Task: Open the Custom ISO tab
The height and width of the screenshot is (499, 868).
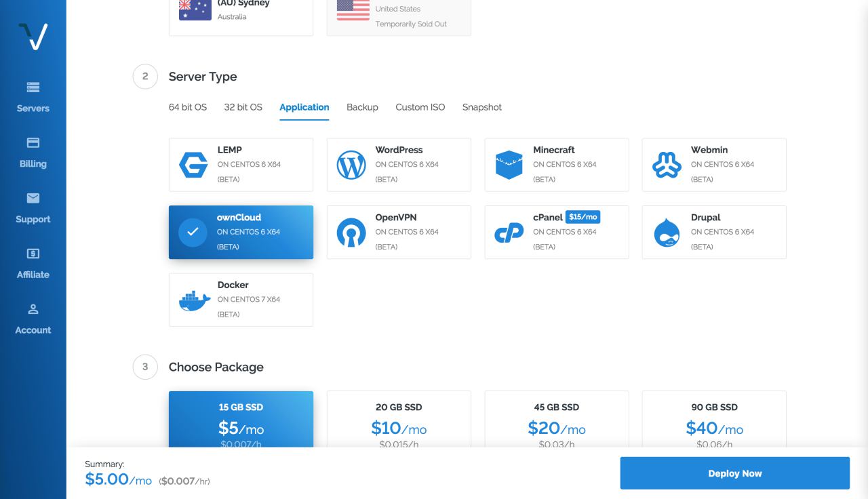Action: point(420,107)
